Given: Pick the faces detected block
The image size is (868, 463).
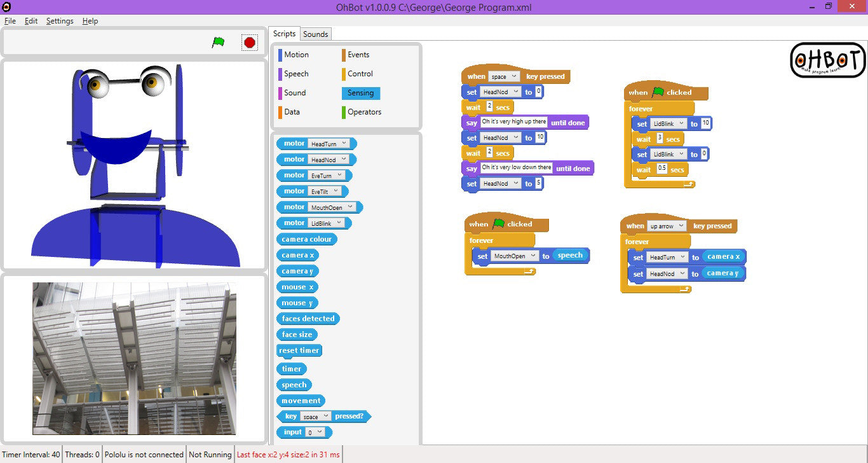Looking at the screenshot, I should [308, 319].
